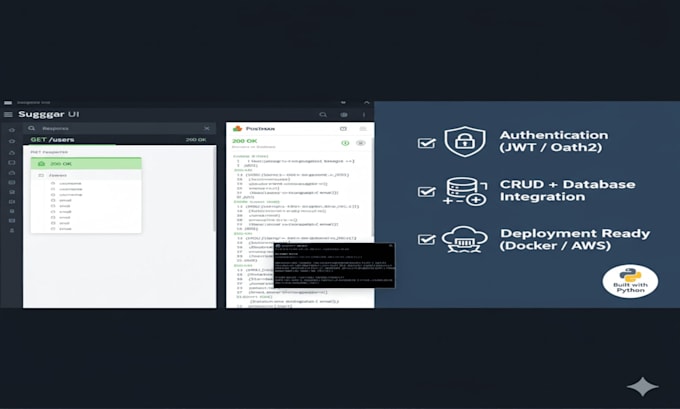Collapse the window using the top-bar chevron
Image resolution: width=680 pixels, height=409 pixels.
(366, 102)
